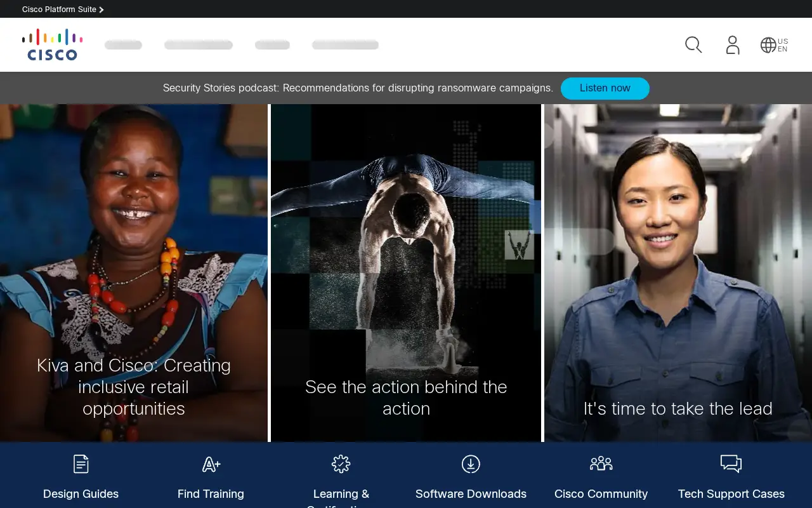Open the Design Guides link
The height and width of the screenshot is (508, 812).
tap(81, 494)
